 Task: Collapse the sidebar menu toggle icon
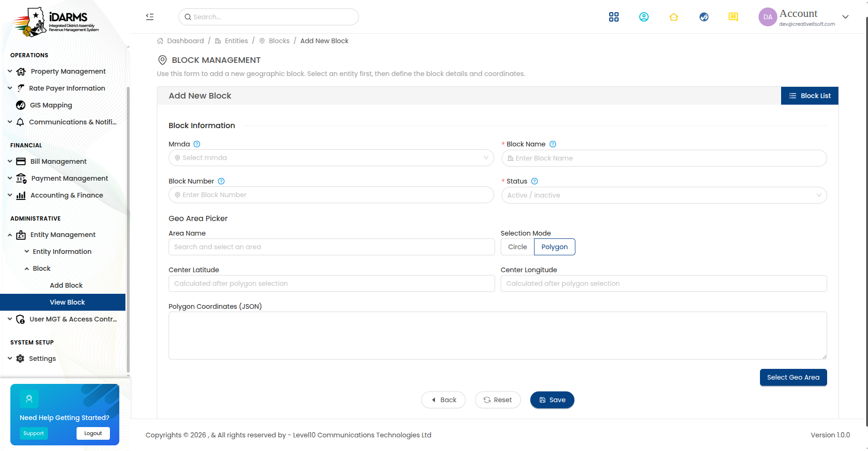pyautogui.click(x=150, y=17)
